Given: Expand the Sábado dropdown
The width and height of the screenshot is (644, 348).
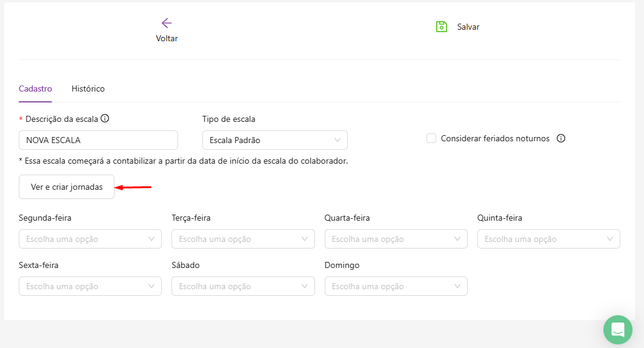Looking at the screenshot, I should 243,286.
